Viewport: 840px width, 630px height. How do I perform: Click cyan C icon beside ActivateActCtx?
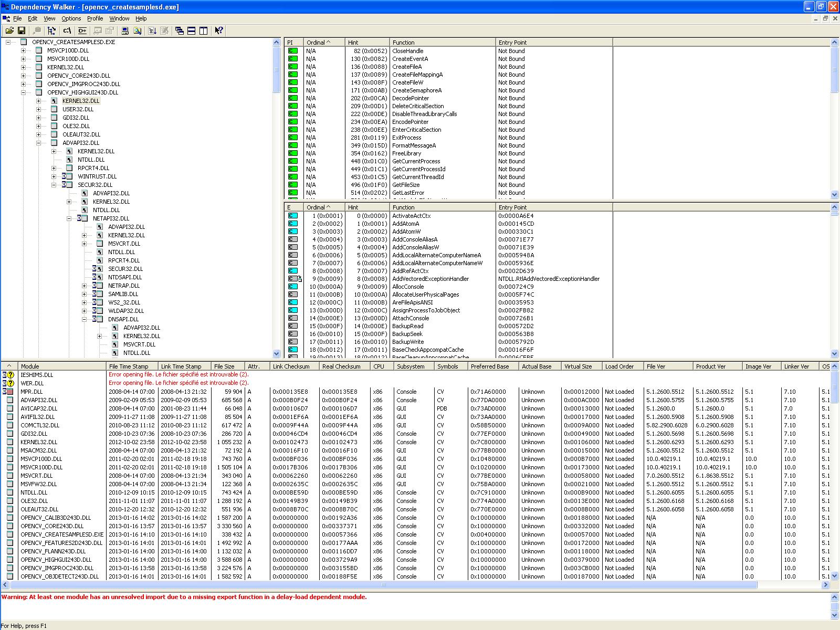tap(293, 216)
